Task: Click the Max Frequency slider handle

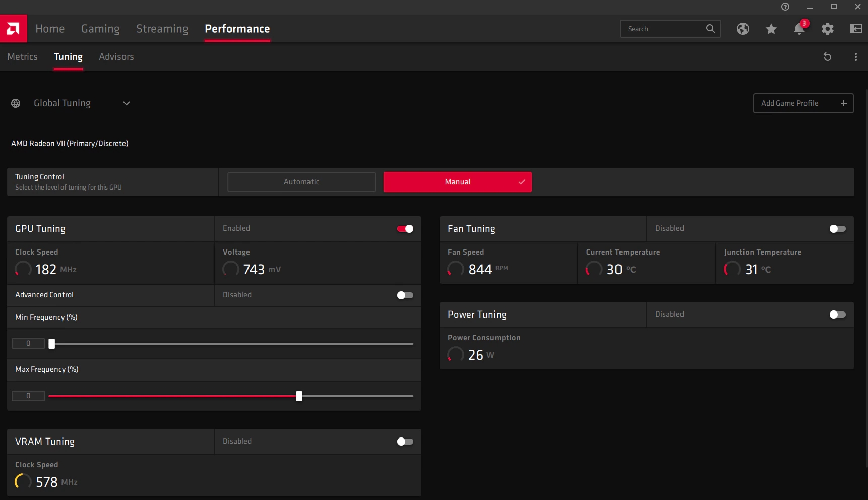Action: click(x=299, y=396)
